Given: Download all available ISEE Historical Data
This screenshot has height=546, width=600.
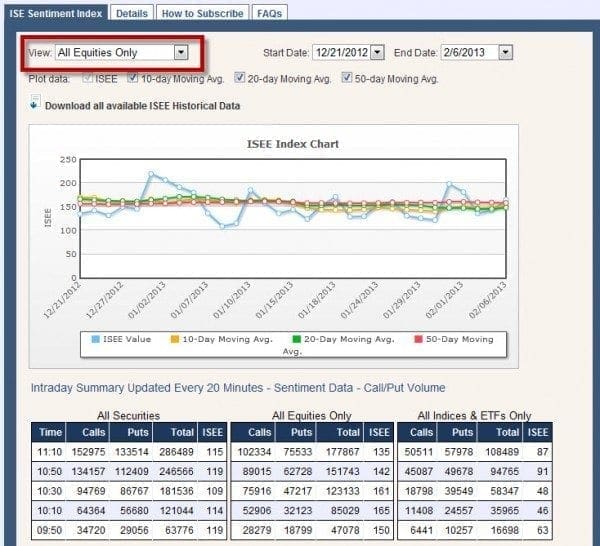Looking at the screenshot, I should 143,105.
